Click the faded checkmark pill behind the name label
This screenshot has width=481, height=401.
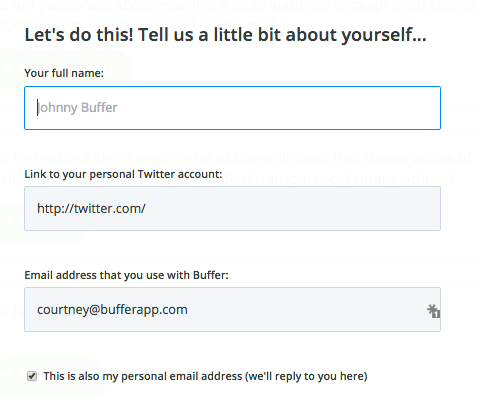65,70
